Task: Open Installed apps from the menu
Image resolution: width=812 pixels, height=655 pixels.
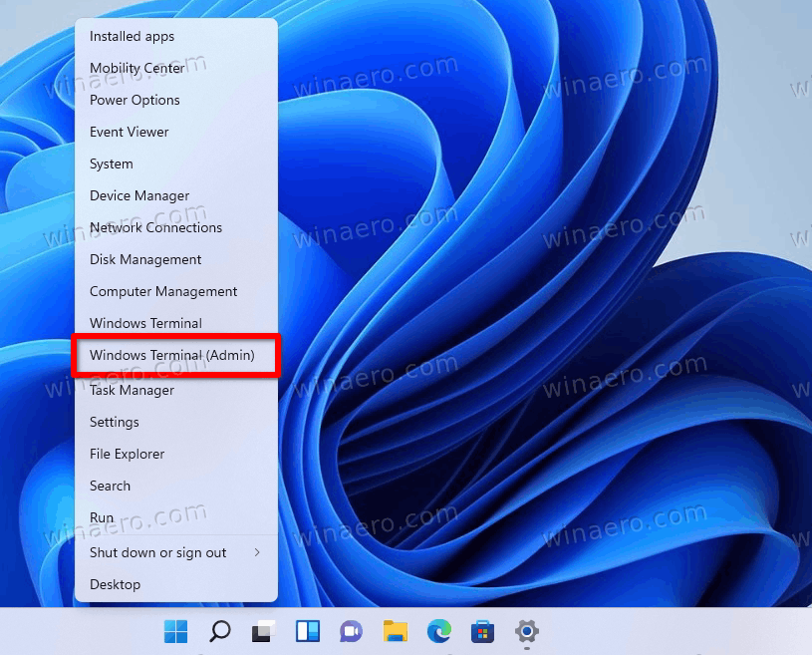Action: [176, 36]
